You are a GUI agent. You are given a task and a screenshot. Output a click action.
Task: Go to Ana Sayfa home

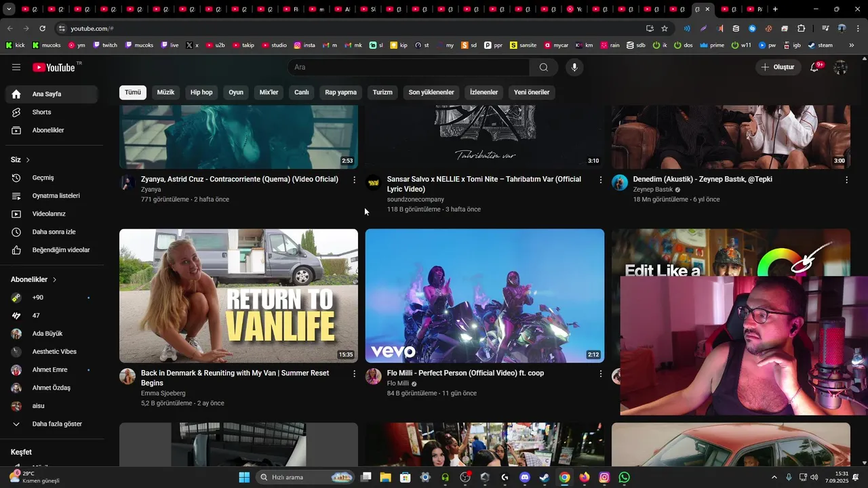coord(52,94)
